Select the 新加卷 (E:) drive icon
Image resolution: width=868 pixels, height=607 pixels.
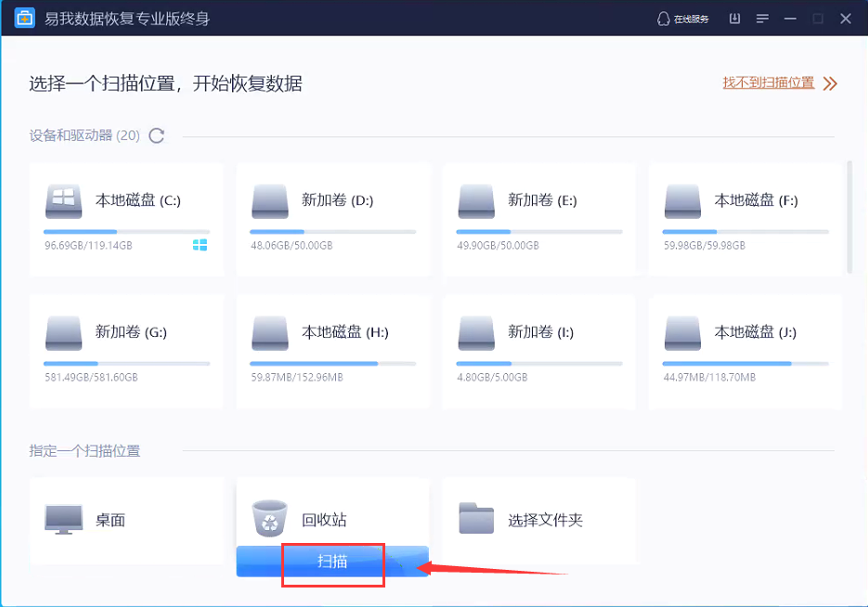click(476, 201)
